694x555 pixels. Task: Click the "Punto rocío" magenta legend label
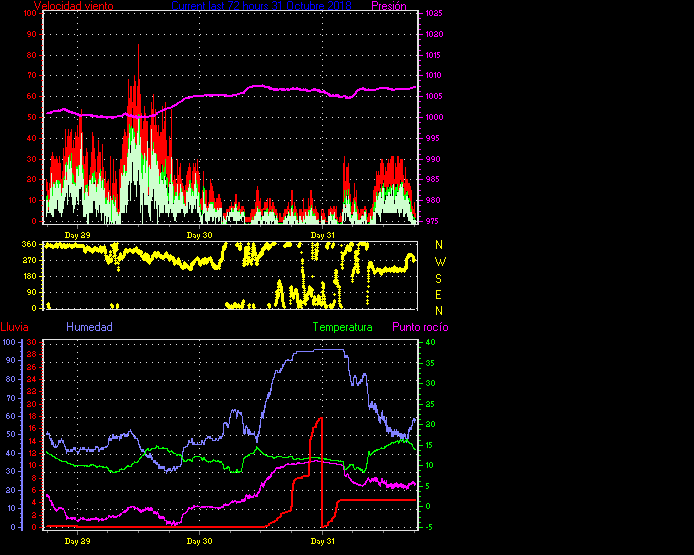420,327
